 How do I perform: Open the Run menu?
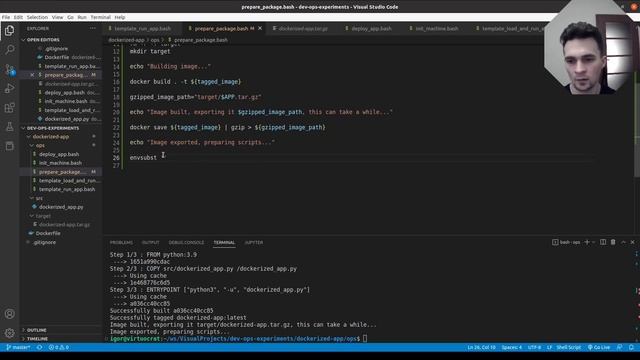tap(82, 17)
